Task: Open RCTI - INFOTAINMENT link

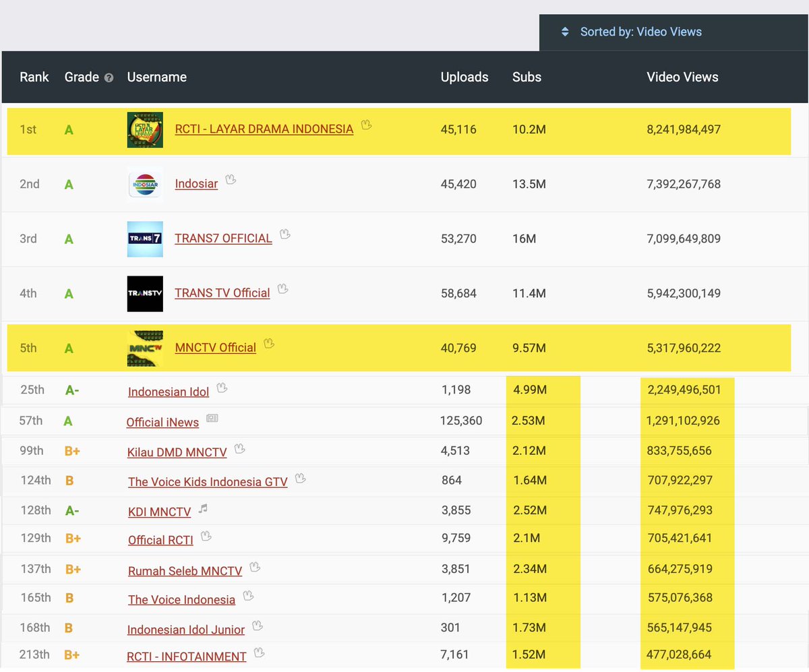Action: [x=187, y=656]
